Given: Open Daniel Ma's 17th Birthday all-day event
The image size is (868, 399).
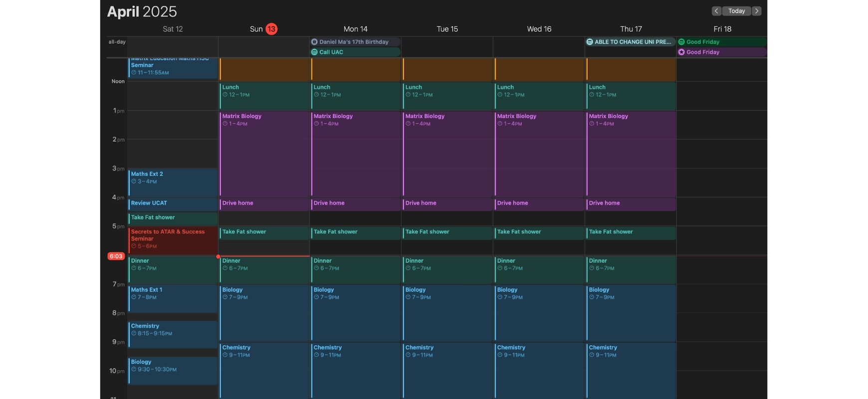Looking at the screenshot, I should [355, 42].
